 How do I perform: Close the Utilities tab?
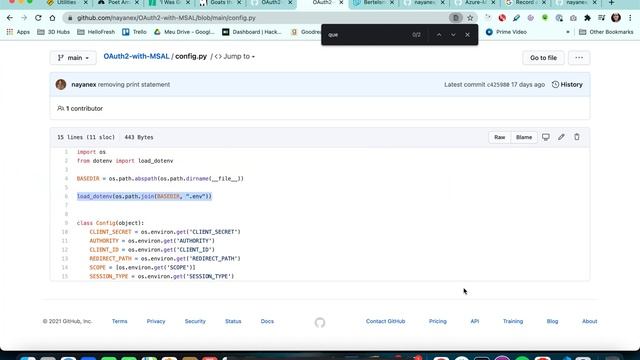pos(86,2)
